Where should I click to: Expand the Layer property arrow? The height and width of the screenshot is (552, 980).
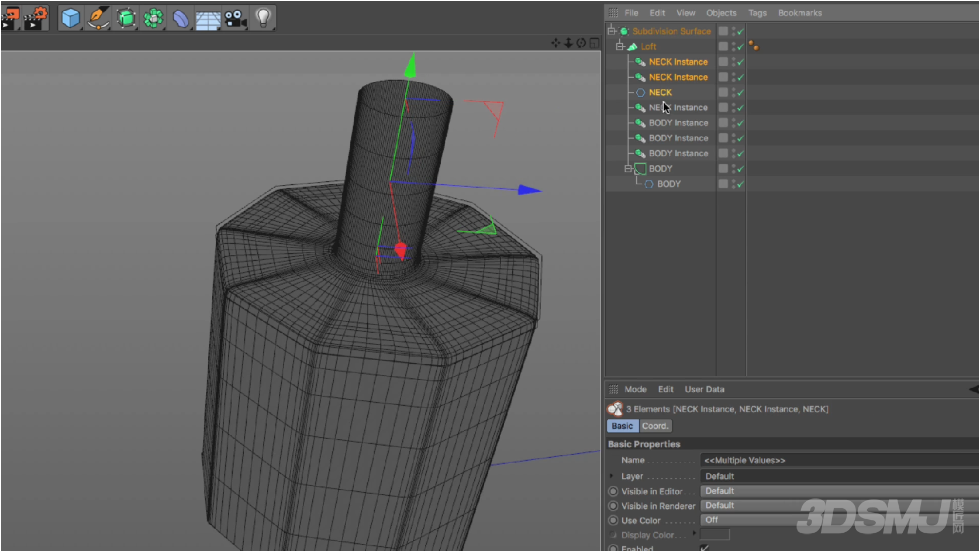[612, 476]
